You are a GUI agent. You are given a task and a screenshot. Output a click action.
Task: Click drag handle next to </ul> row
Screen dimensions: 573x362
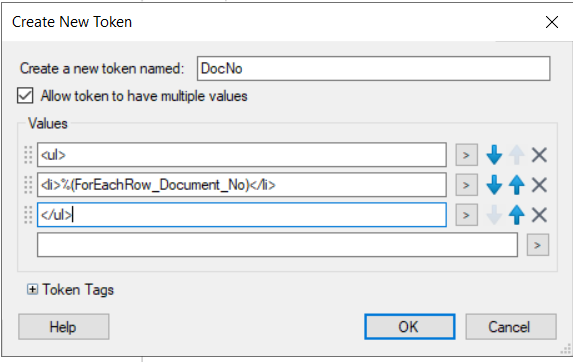tap(28, 215)
